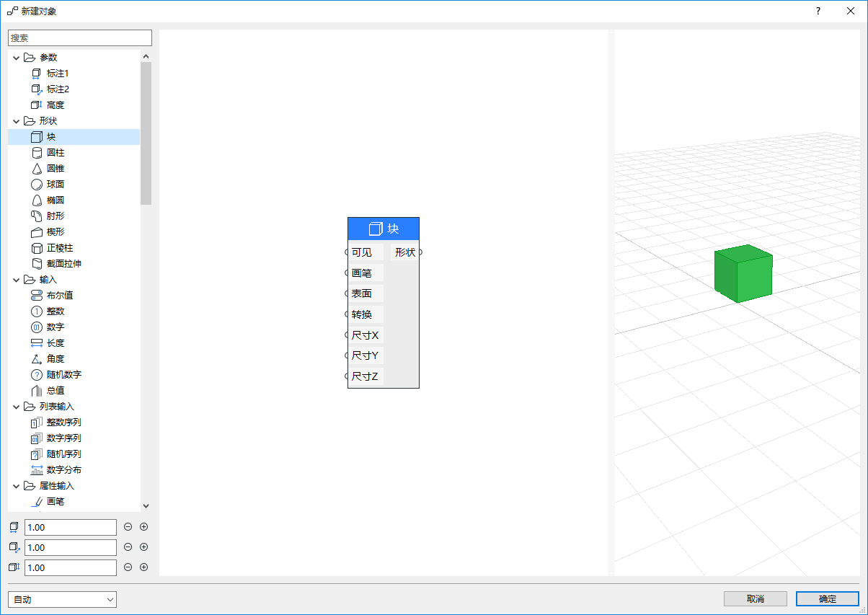Viewport: 868px width, 615px height.
Task: Open the 自动 dropdown at bottom left
Action: pyautogui.click(x=61, y=599)
